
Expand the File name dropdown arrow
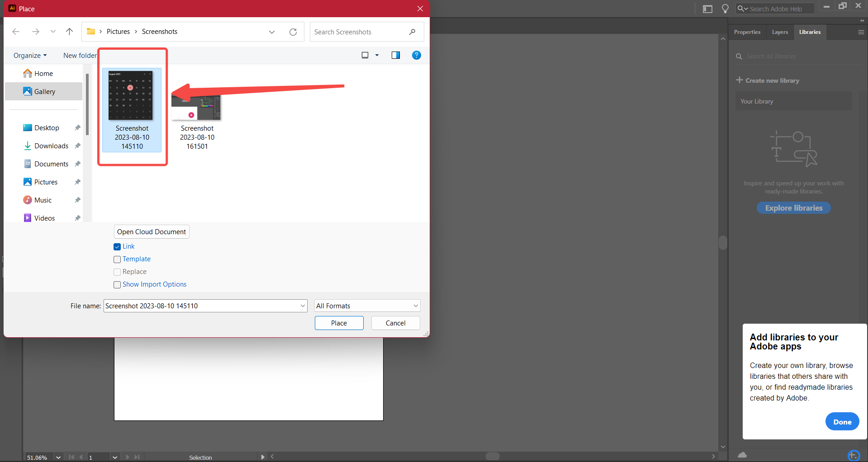303,306
